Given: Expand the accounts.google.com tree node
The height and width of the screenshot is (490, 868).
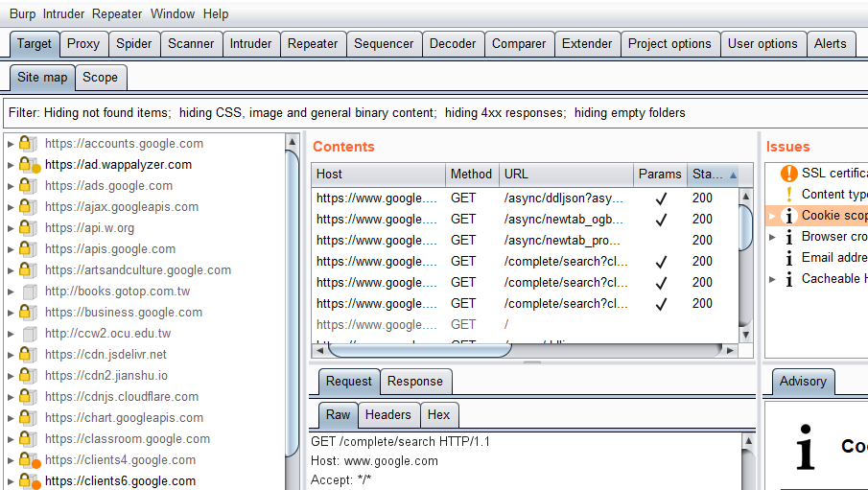Looking at the screenshot, I should tap(11, 144).
